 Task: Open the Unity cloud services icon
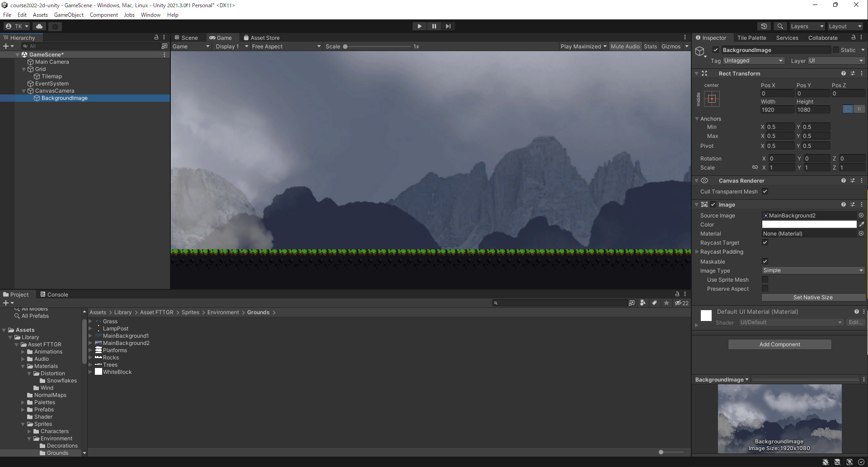point(39,26)
